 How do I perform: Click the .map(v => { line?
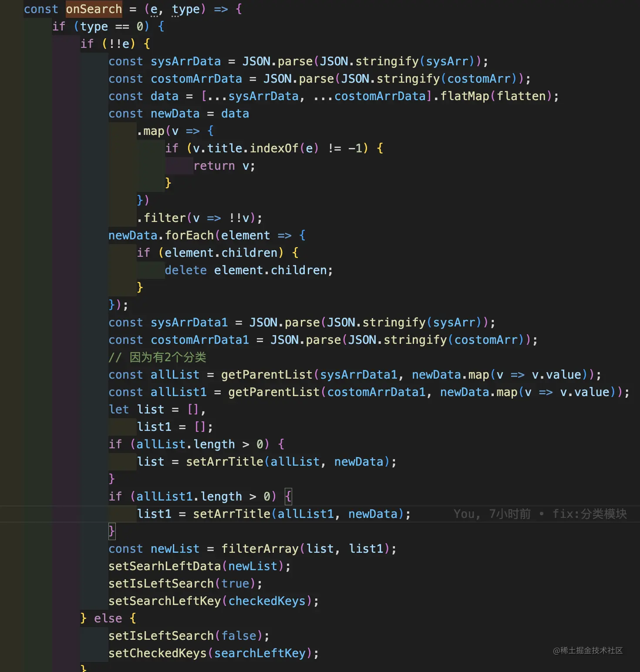175,131
